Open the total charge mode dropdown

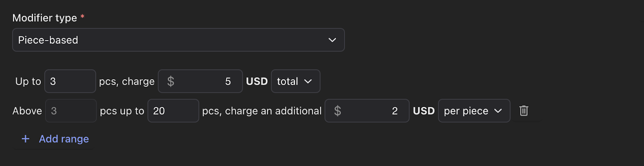pos(295,81)
